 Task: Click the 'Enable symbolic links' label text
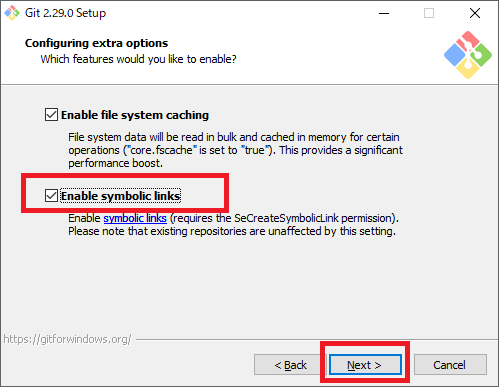[121, 196]
